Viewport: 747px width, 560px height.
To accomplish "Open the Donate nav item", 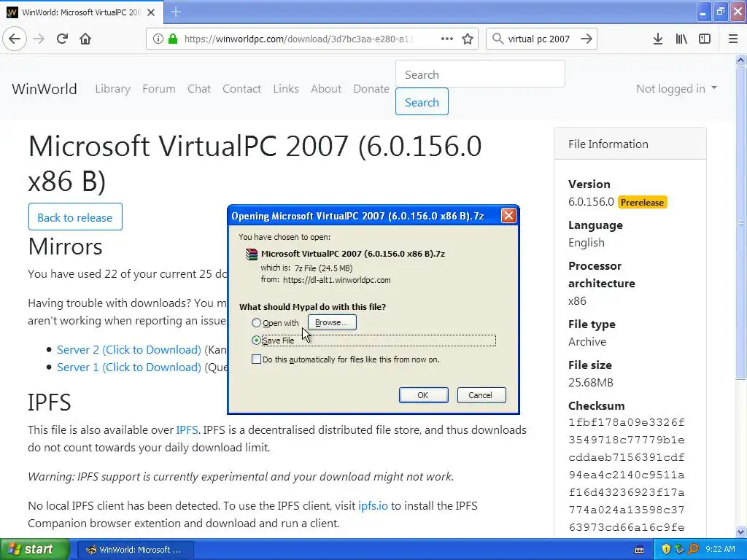I will pos(371,88).
